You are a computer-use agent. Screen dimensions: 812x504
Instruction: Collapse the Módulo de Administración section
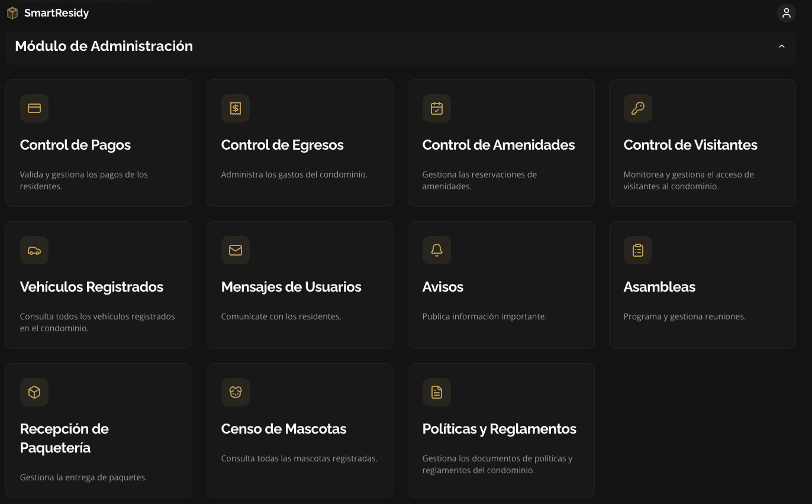point(781,46)
